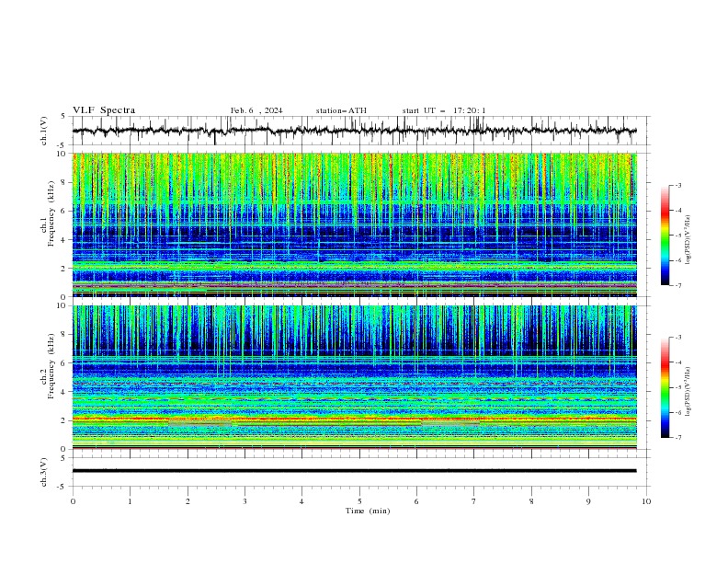Image resolution: width=728 pixels, height=563 pixels.
Task: Click the date text "Feb. 6 , 2024"
Action: pos(256,110)
